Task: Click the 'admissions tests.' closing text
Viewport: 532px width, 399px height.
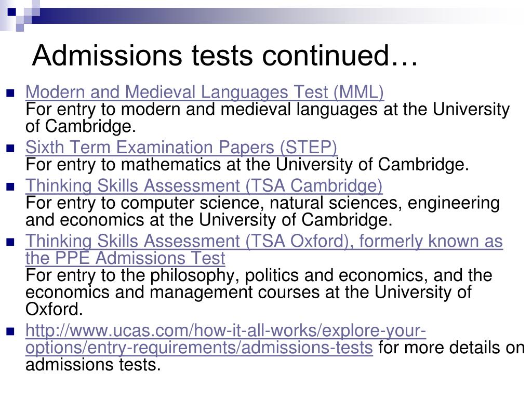Action: click(x=93, y=365)
